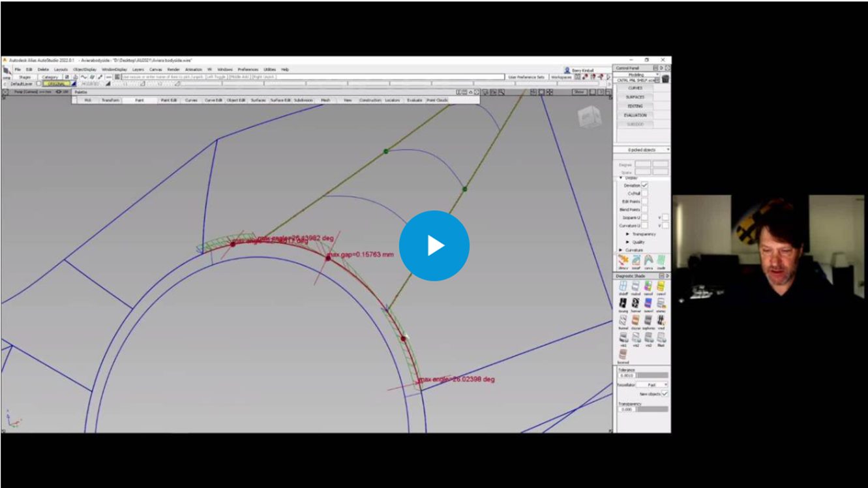The width and height of the screenshot is (868, 488).
Task: Select the first yellow Curvature tool icon
Action: tap(623, 261)
